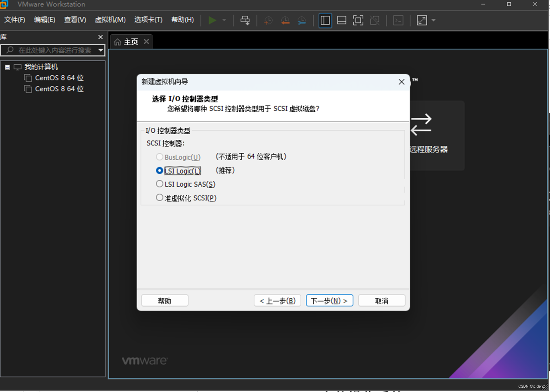Viewport: 550px width, 392px height.
Task: Toggle the thumbnail bar view icon
Action: coord(342,20)
